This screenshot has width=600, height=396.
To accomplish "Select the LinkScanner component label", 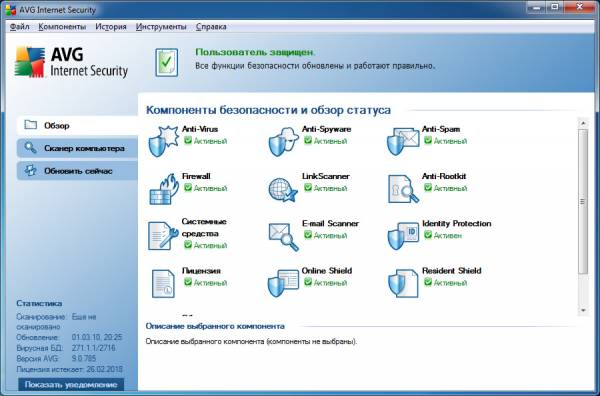I will [x=326, y=176].
